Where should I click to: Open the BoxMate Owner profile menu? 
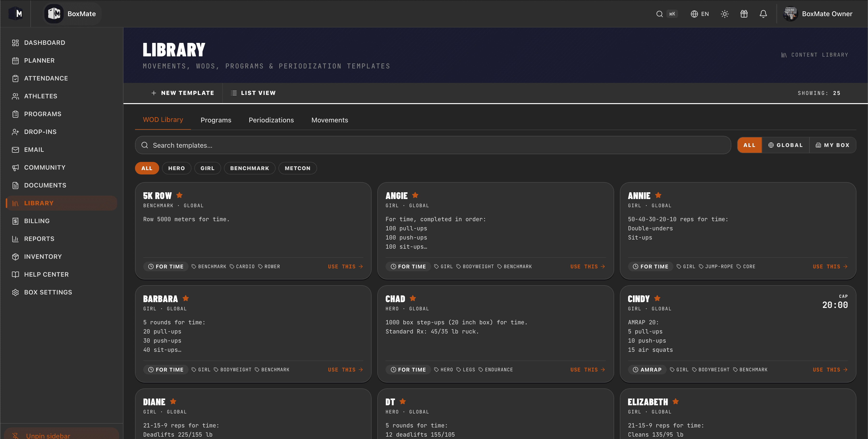tap(818, 14)
